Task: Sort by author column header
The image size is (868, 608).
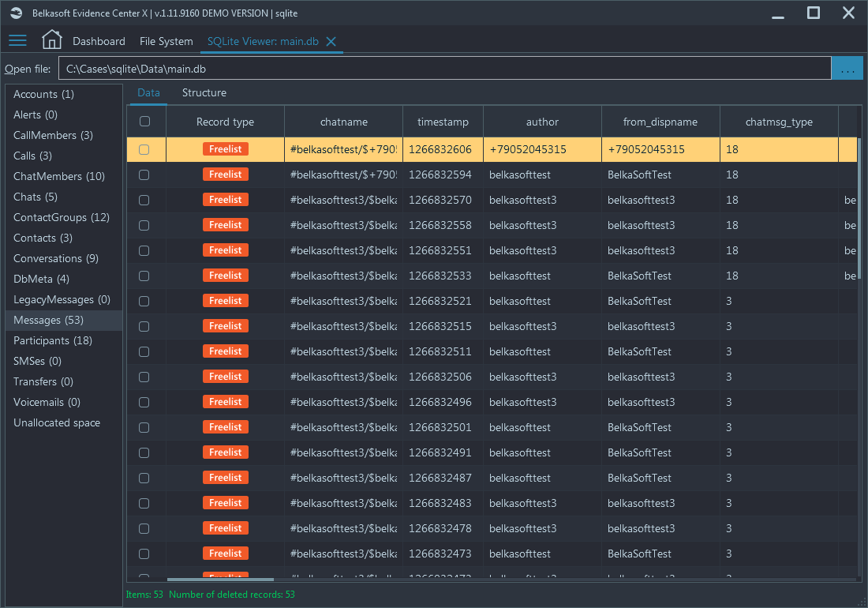Action: (543, 122)
